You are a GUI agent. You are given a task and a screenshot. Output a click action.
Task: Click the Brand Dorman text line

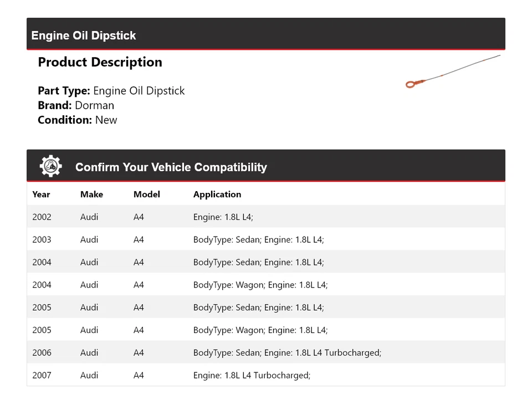point(76,105)
